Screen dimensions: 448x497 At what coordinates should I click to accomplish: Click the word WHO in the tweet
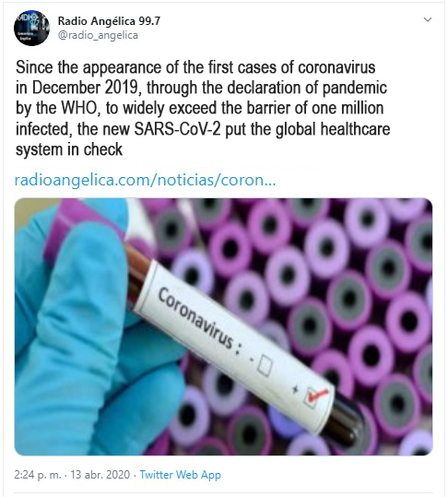pos(79,108)
